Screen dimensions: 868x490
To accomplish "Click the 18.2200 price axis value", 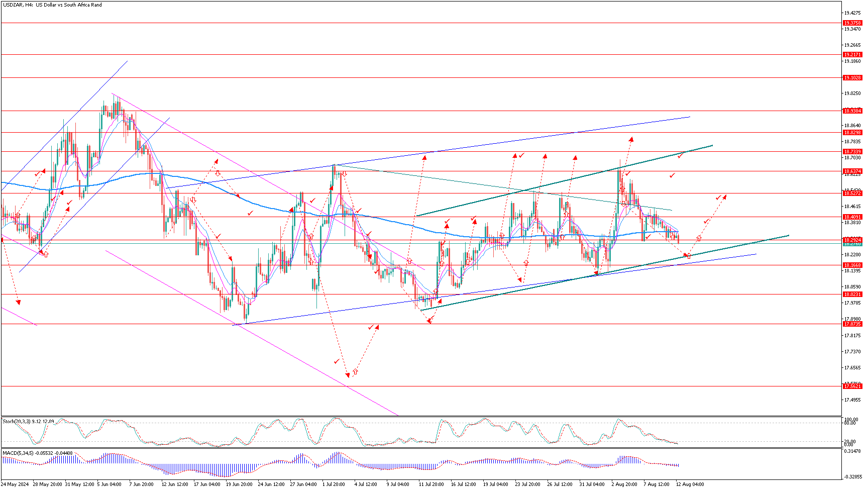I will coord(852,255).
